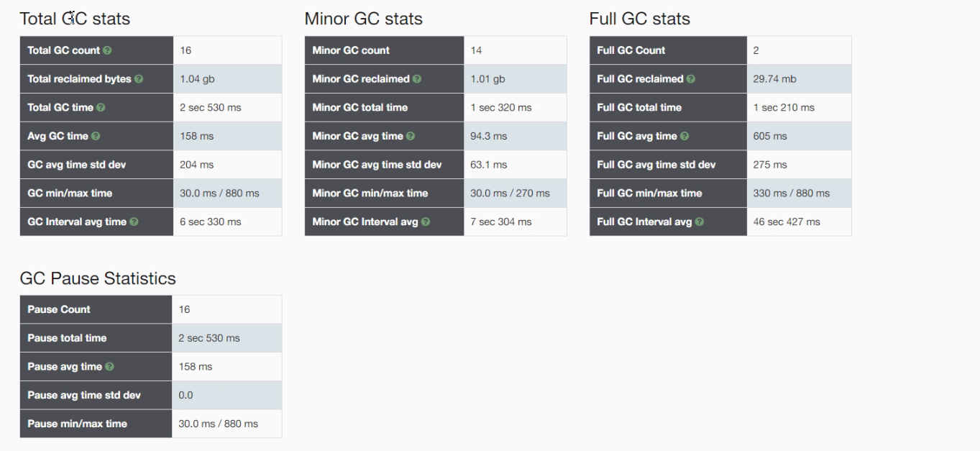Click help icon beside Full GC avg time

[x=684, y=136]
